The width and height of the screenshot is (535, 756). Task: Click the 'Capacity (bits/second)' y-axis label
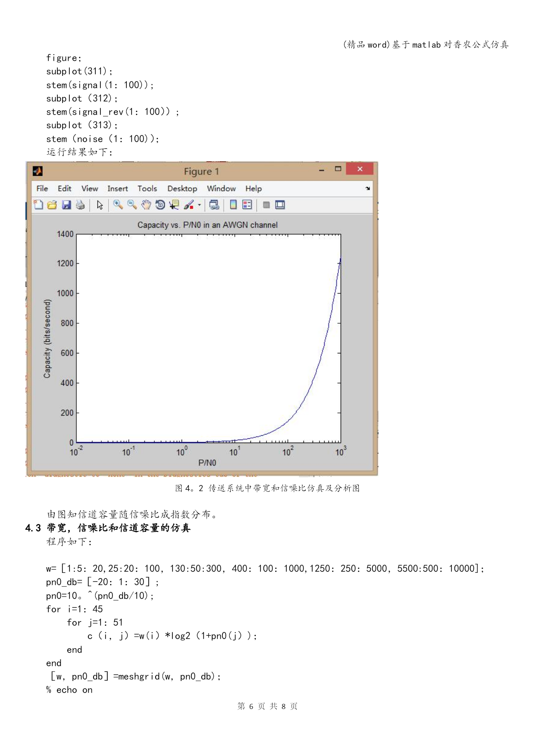(x=47, y=339)
